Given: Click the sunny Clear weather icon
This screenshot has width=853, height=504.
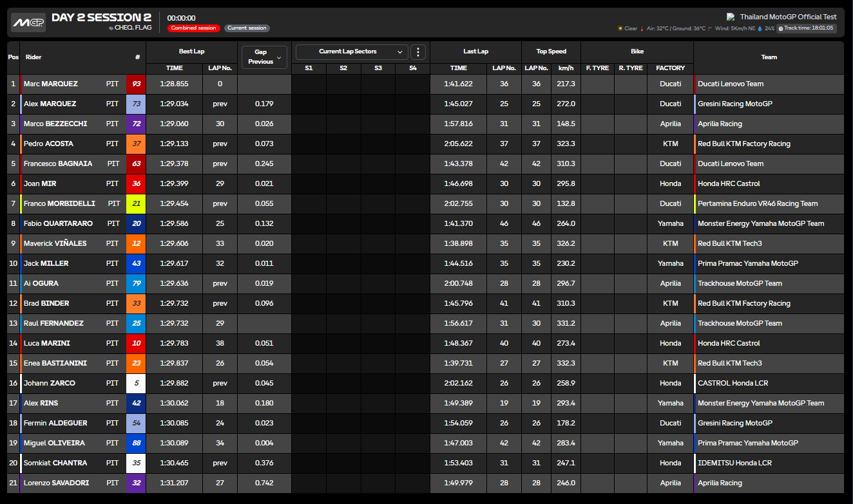Looking at the screenshot, I should tap(620, 28).
